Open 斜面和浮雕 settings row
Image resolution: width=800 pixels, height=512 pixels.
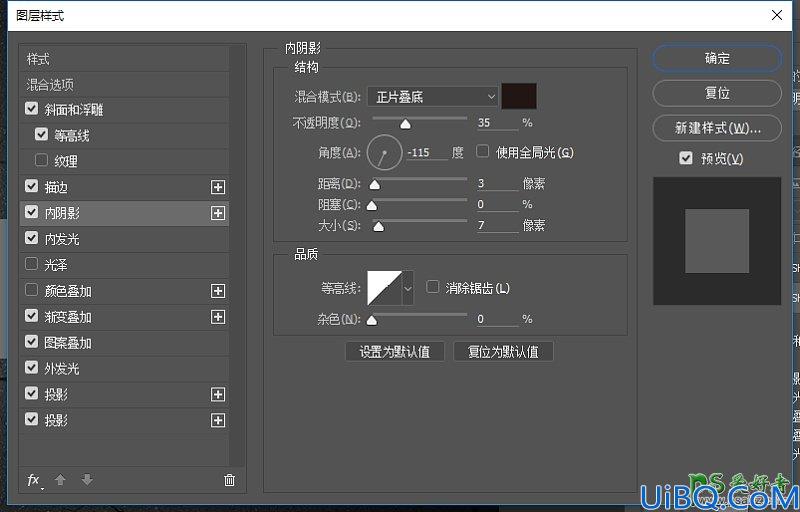click(124, 110)
